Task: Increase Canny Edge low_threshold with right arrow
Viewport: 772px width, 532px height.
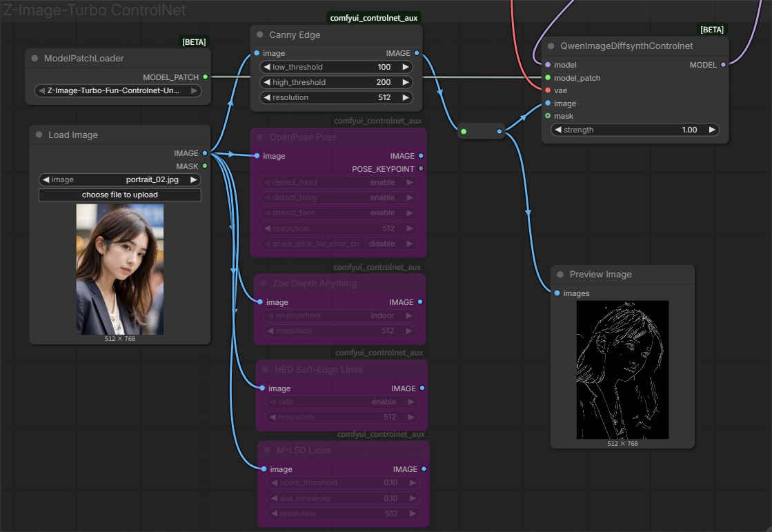Action: pyautogui.click(x=406, y=67)
